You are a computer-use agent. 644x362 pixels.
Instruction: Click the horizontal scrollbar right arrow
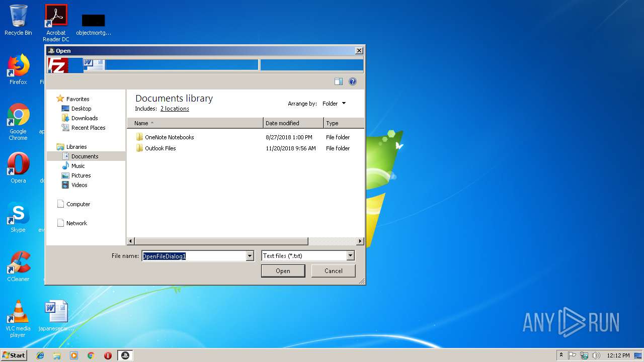360,241
